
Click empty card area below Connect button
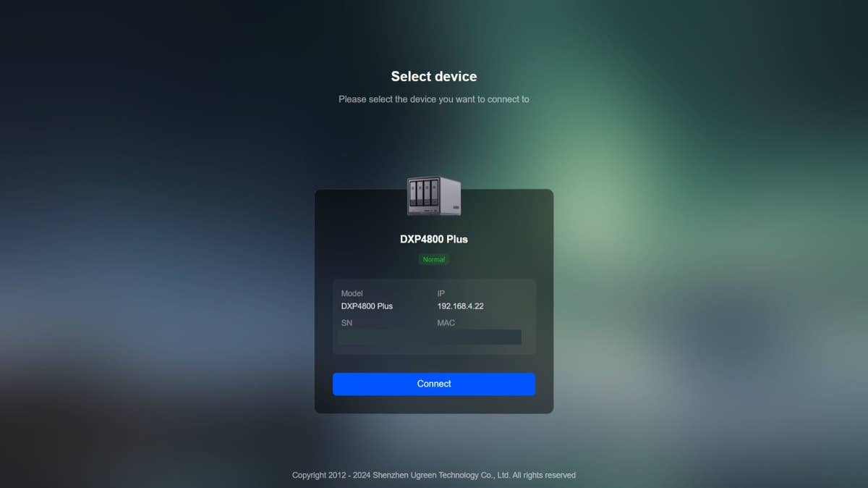click(x=434, y=405)
